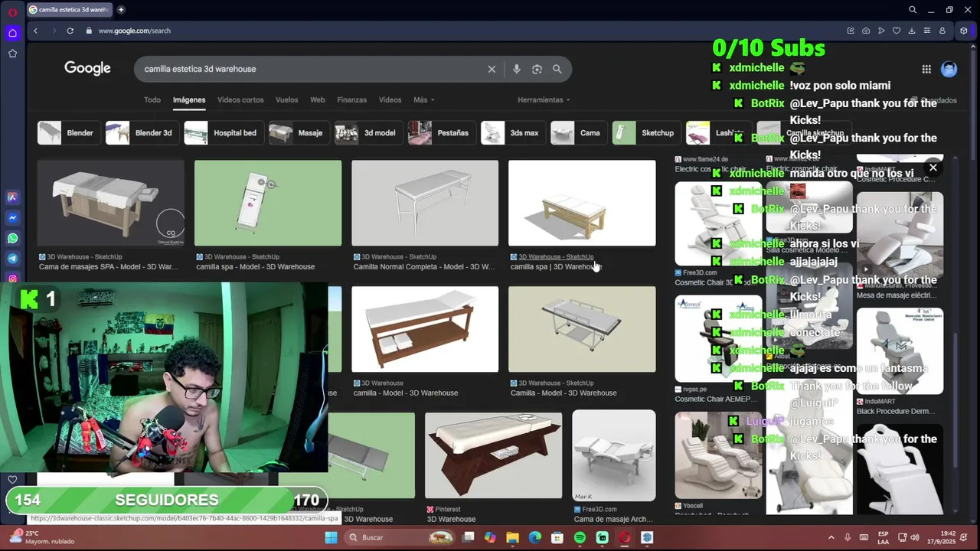The height and width of the screenshot is (551, 980).
Task: Switch to the Finanzas tab
Action: pyautogui.click(x=351, y=99)
